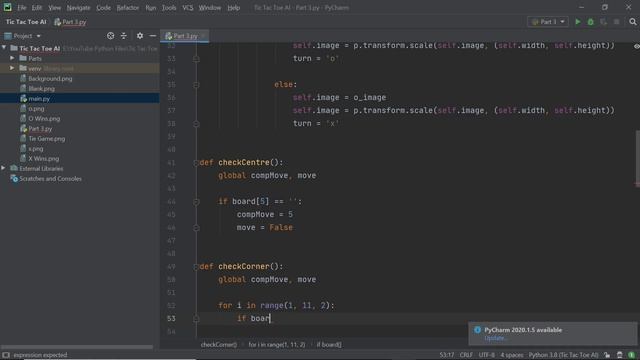The width and height of the screenshot is (640, 360).
Task: Run the Part 3 configuration
Action: tap(578, 22)
